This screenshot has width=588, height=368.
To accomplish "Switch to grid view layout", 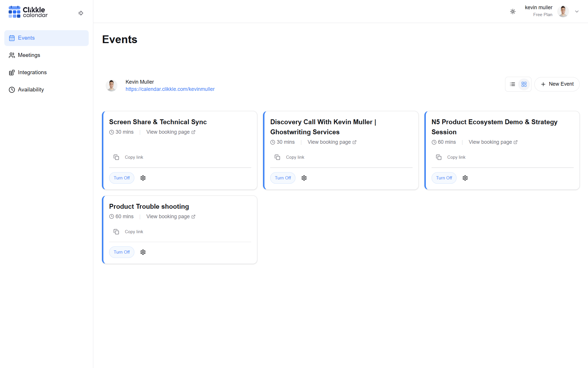I will point(524,84).
